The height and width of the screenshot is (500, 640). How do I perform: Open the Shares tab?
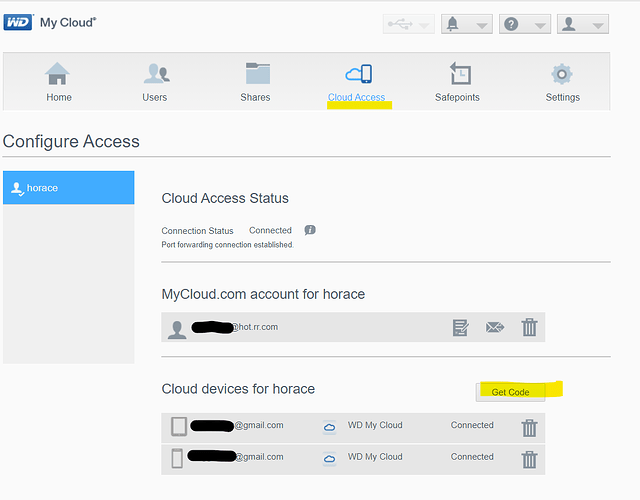pos(255,82)
